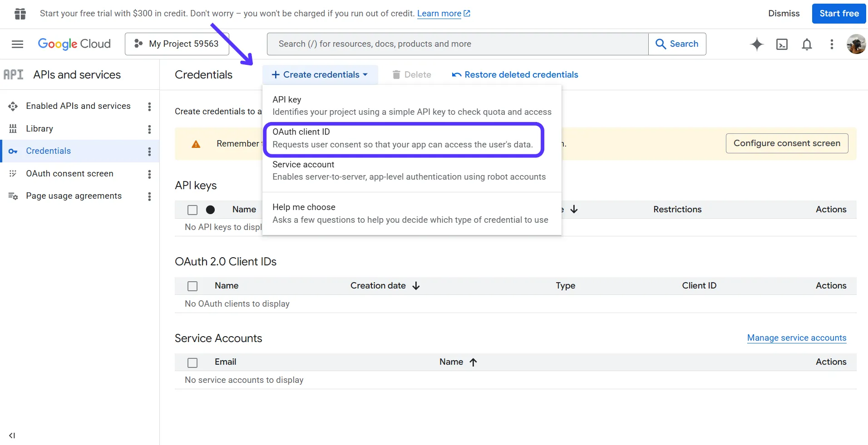Screen dimensions: 868x445
Task: Select Help me choose option
Action: [412, 213]
